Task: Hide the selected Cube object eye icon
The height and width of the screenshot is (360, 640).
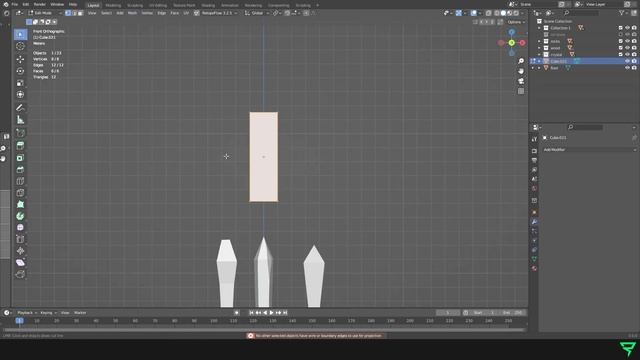Action: point(627,61)
